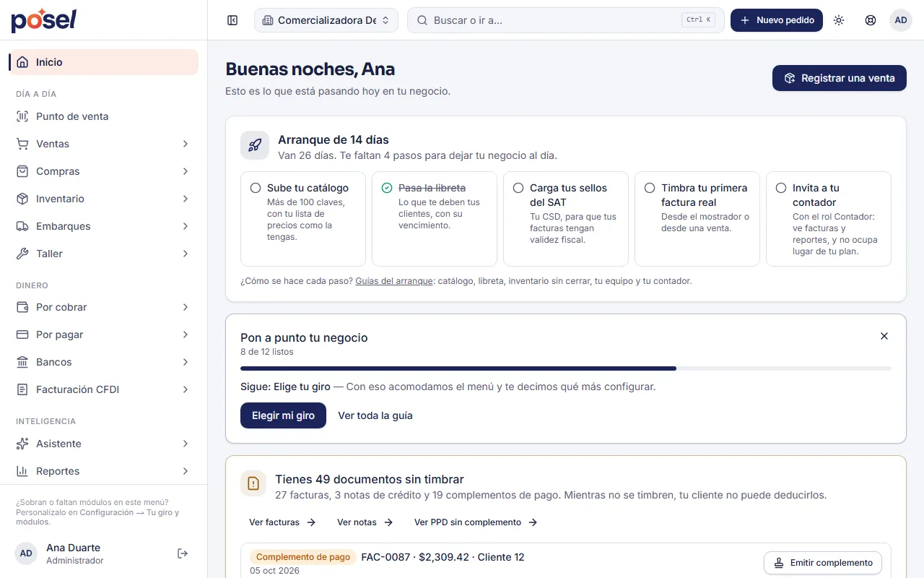The width and height of the screenshot is (924, 578).
Task: Expand the Compras menu chevron
Action: tap(186, 171)
